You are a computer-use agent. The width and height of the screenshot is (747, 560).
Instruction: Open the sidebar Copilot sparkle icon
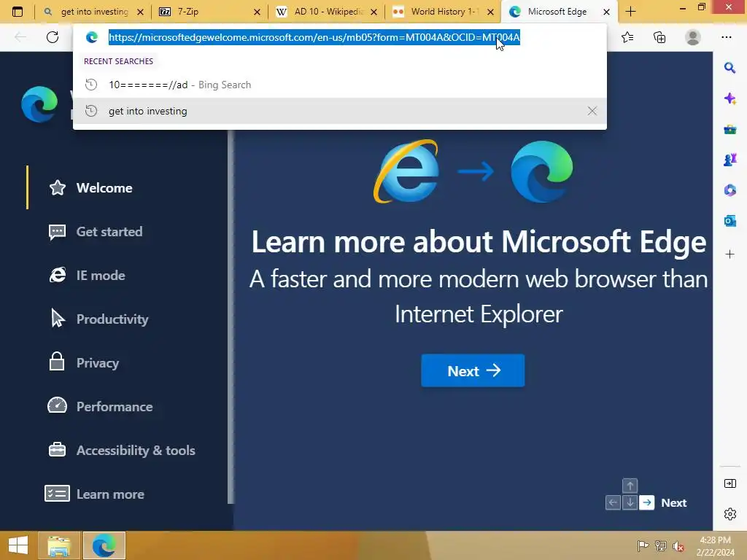tap(729, 98)
